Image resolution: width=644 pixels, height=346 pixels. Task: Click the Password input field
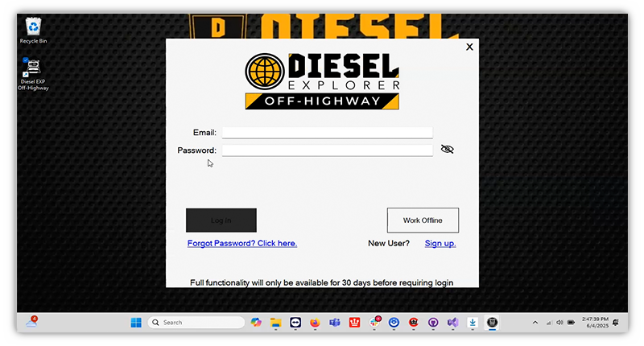point(327,150)
